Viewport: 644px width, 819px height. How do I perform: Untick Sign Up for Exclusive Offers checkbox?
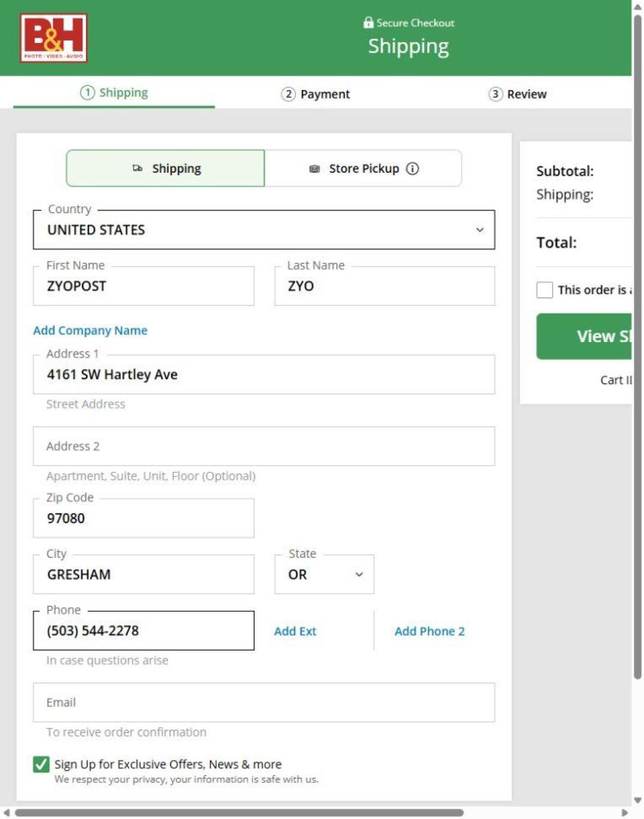(41, 764)
